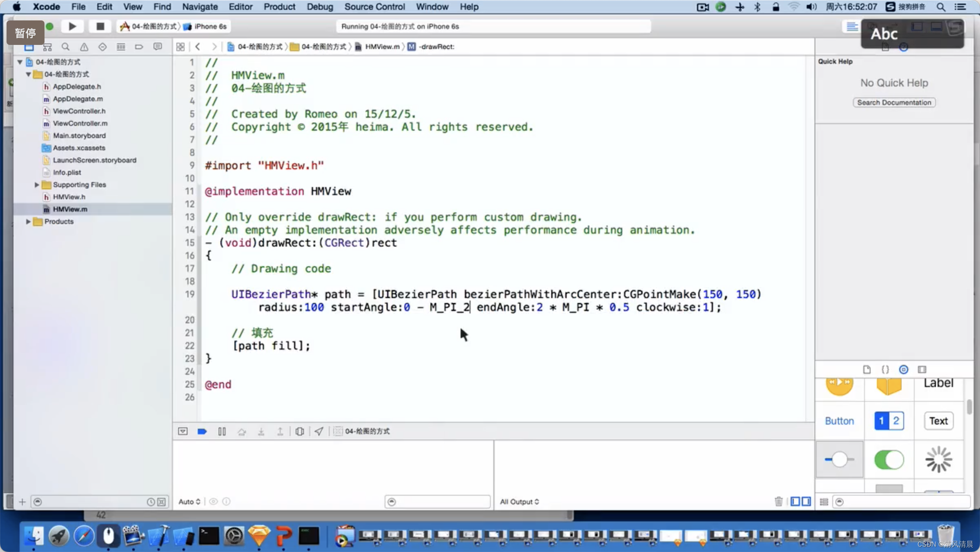Viewport: 980px width, 552px height.
Task: Select the segmented control object in library
Action: (x=889, y=421)
